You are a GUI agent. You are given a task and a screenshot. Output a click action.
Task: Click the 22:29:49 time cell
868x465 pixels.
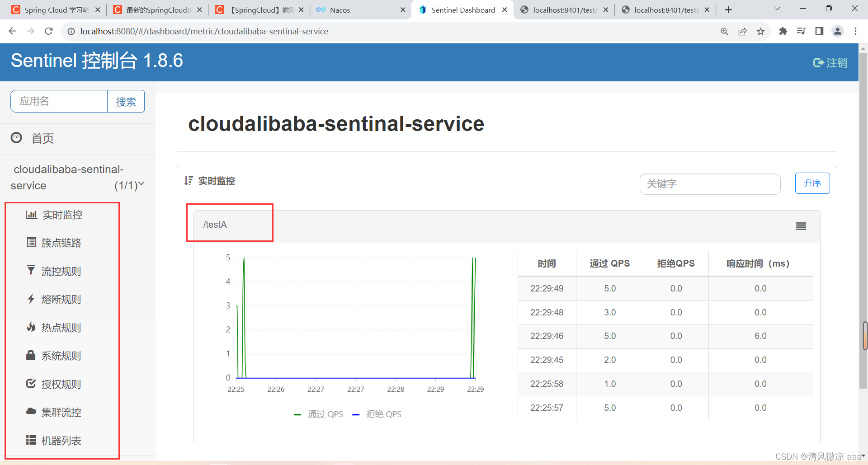pyautogui.click(x=547, y=288)
